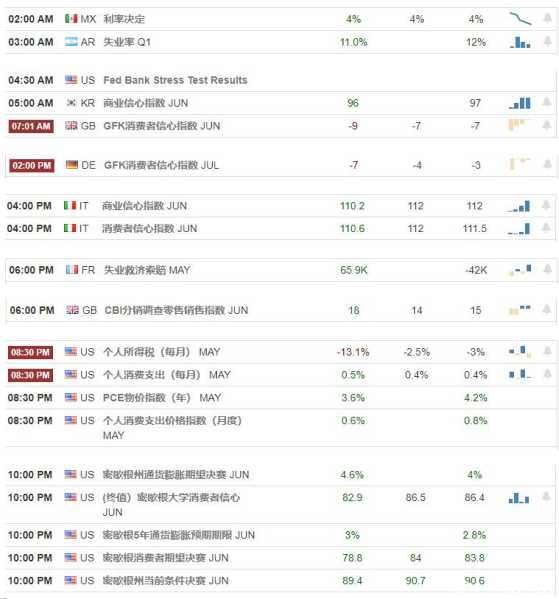Viewport: 559px width, 599px height.
Task: Click the 86.5 forecast value
Action: 416,497
